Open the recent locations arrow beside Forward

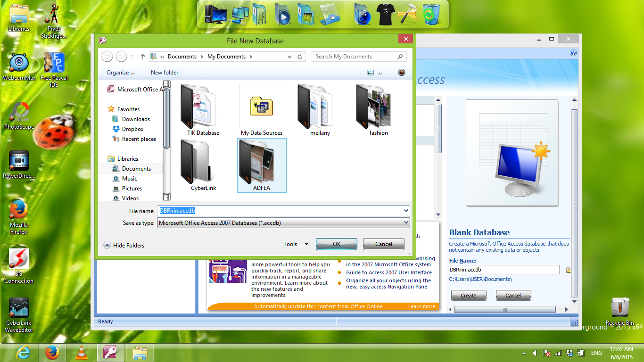point(132,57)
